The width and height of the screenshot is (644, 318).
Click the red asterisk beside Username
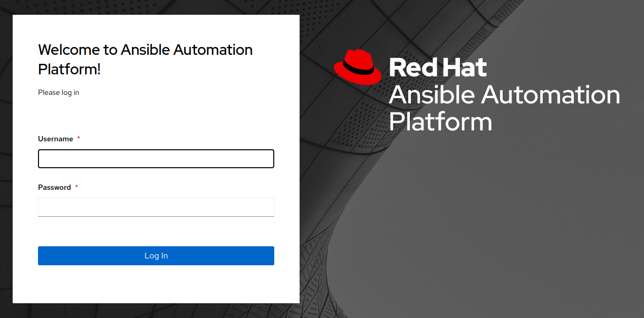point(79,138)
